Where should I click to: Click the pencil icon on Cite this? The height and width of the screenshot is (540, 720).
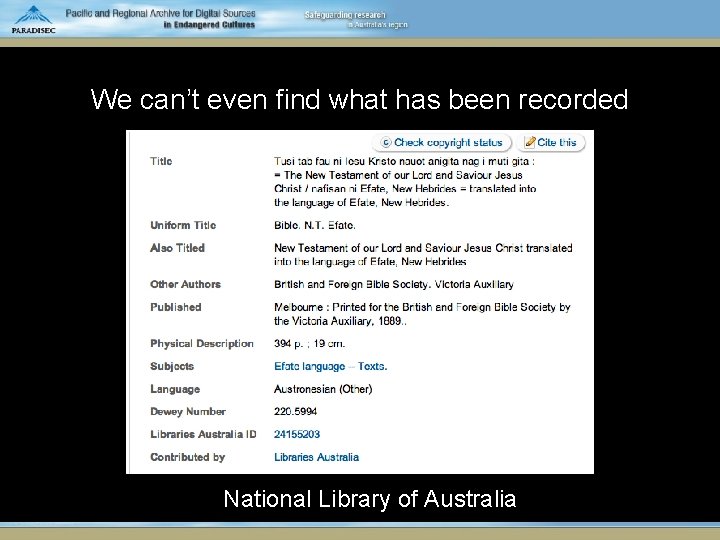pyautogui.click(x=530, y=142)
